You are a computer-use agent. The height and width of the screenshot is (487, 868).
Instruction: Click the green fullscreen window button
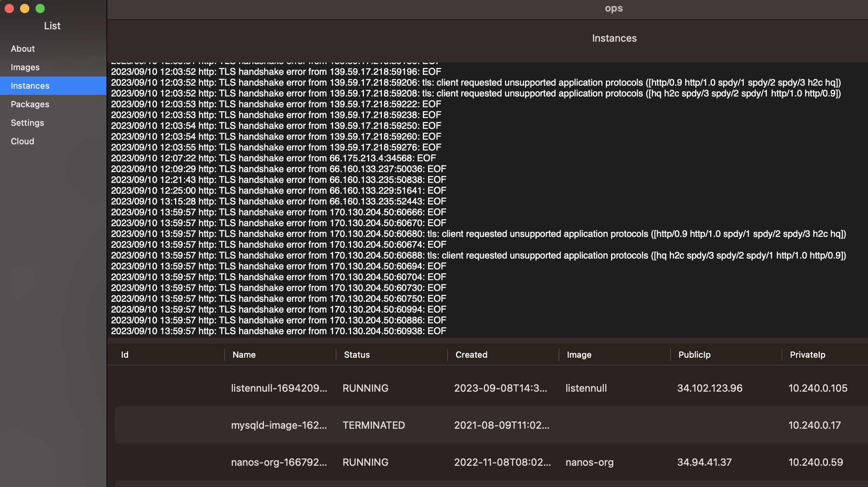click(x=40, y=8)
